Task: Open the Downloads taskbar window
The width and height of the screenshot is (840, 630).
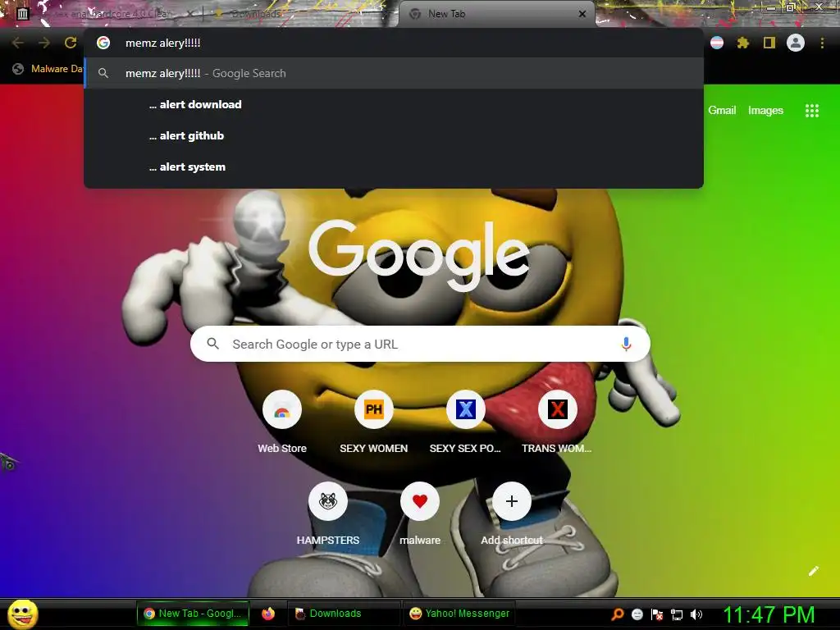Action: click(344, 614)
